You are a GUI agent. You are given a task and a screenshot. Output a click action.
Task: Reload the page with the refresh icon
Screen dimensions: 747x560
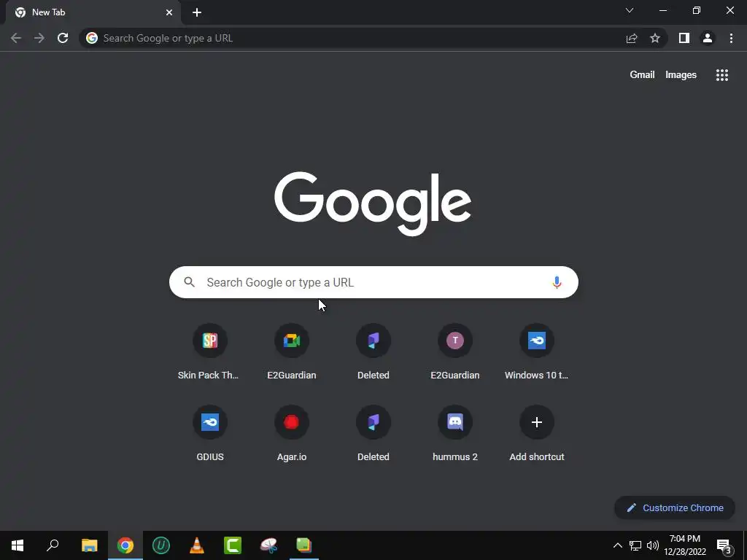(x=63, y=38)
